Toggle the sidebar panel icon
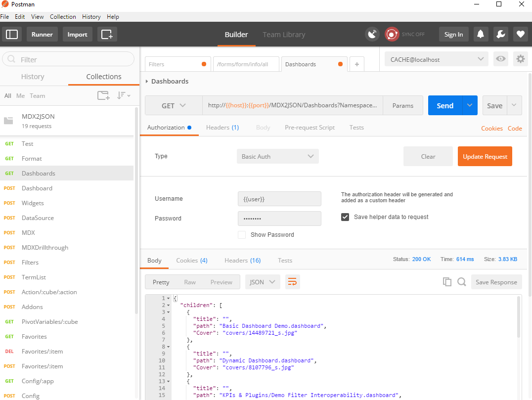This screenshot has height=400, width=532. [12, 35]
